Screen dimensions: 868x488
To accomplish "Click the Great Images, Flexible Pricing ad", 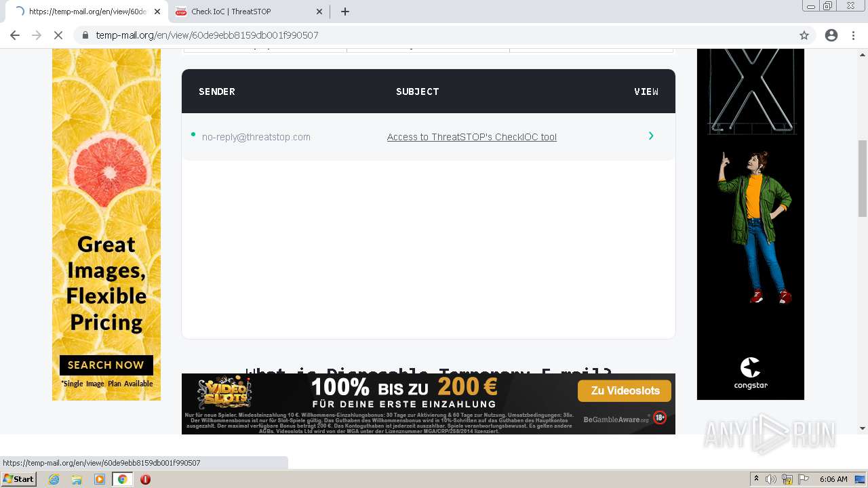I will click(x=106, y=224).
